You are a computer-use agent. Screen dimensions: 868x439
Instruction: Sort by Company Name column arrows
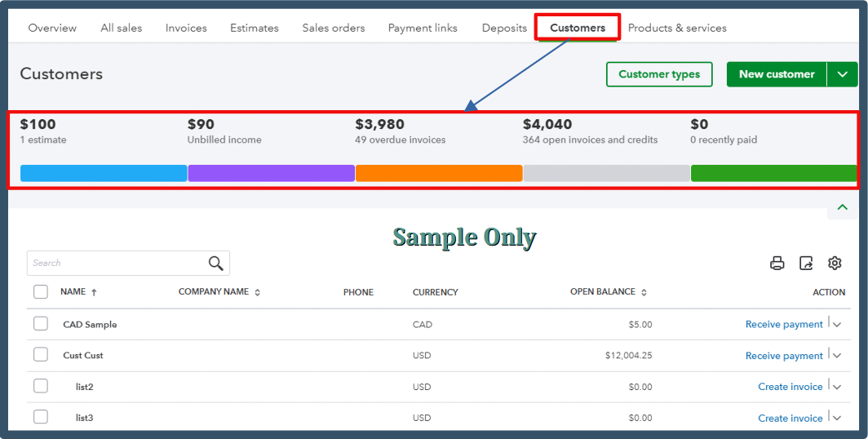[x=258, y=292]
